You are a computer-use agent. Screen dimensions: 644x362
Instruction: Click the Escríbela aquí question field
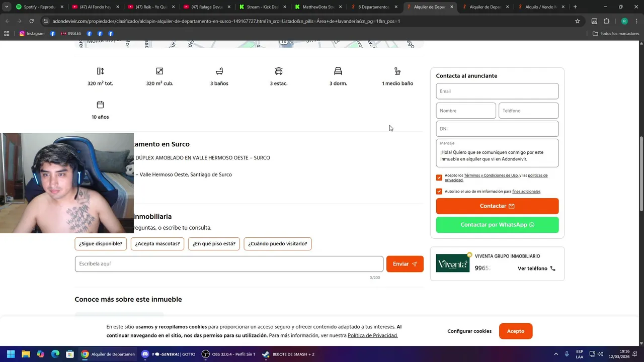pos(229,264)
